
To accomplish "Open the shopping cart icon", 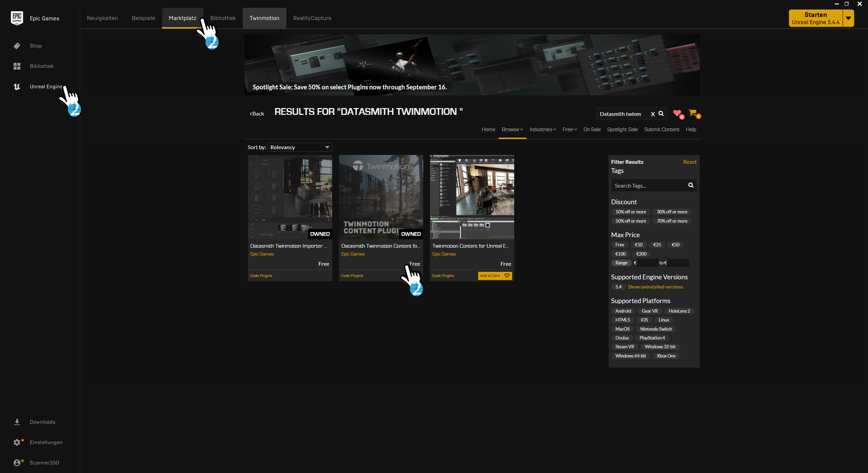I will click(693, 112).
